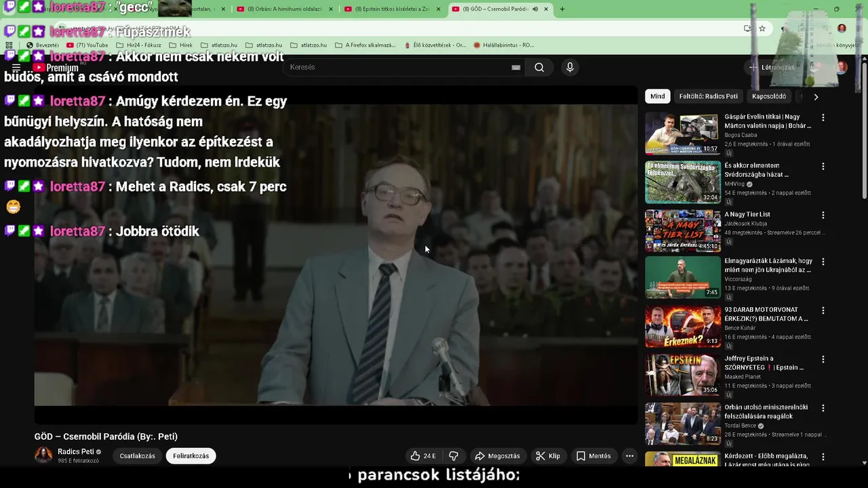Open the Orbán utolsó miniszterelnöki video title
This screenshot has height=488, width=868.
click(x=766, y=411)
